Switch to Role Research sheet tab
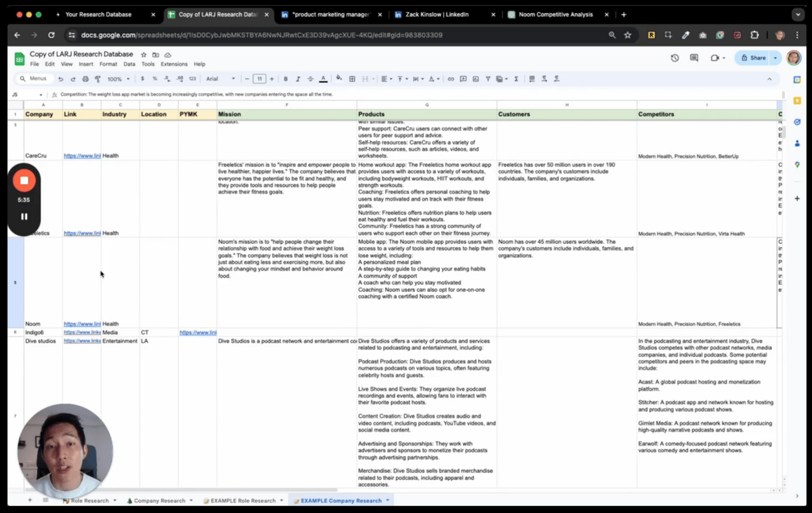 (x=89, y=500)
